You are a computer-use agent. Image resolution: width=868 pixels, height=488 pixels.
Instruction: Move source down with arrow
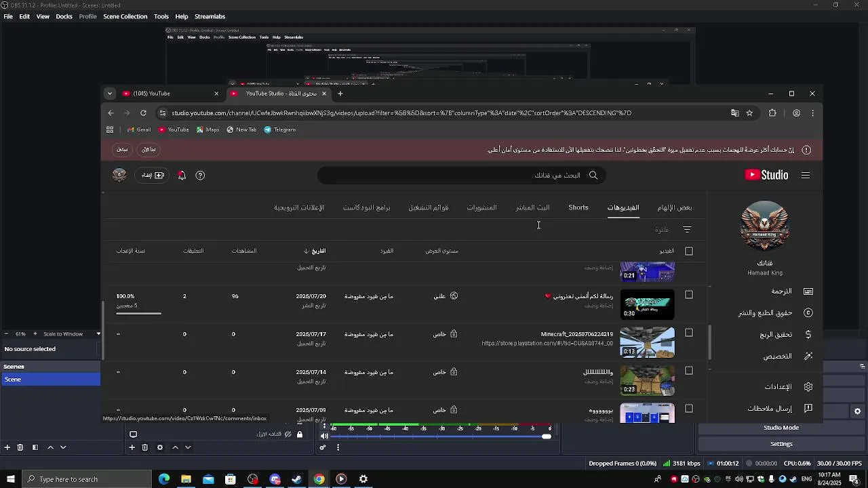tap(188, 447)
